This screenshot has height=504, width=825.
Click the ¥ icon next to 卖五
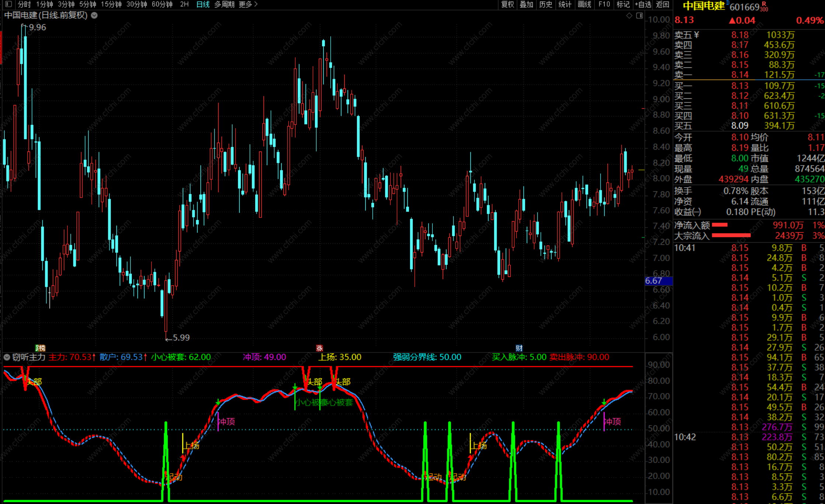tap(696, 35)
